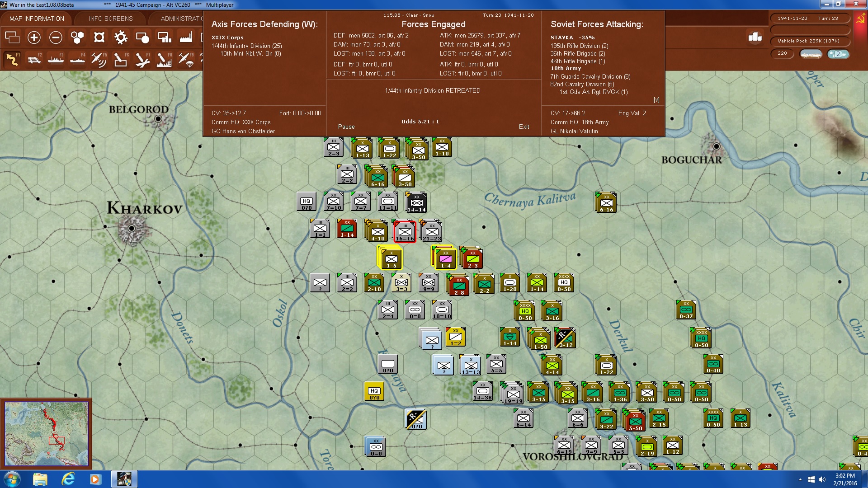Open media player taskbar icon
Viewport: 868px width, 488px height.
(95, 479)
